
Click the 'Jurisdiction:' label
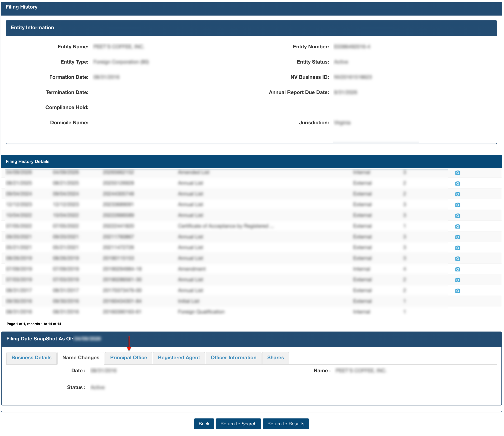point(314,123)
